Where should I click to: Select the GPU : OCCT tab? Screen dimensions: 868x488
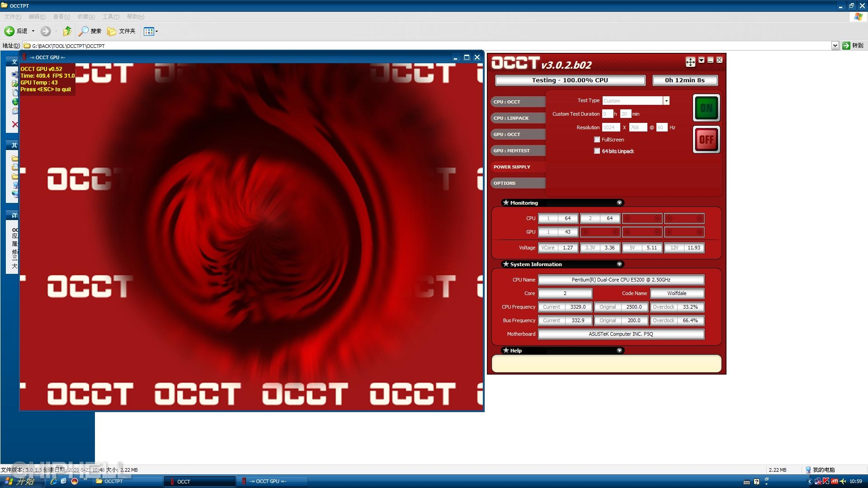tap(518, 134)
